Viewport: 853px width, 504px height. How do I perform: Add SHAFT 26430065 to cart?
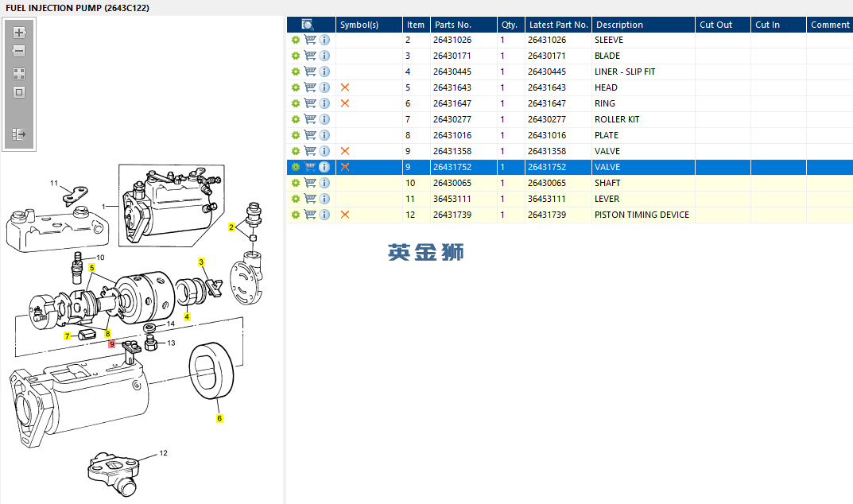(310, 183)
